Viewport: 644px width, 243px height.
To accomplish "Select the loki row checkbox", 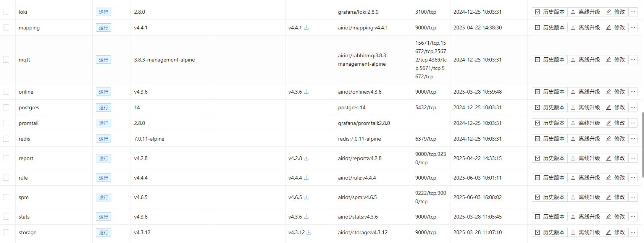I will 6,12.
